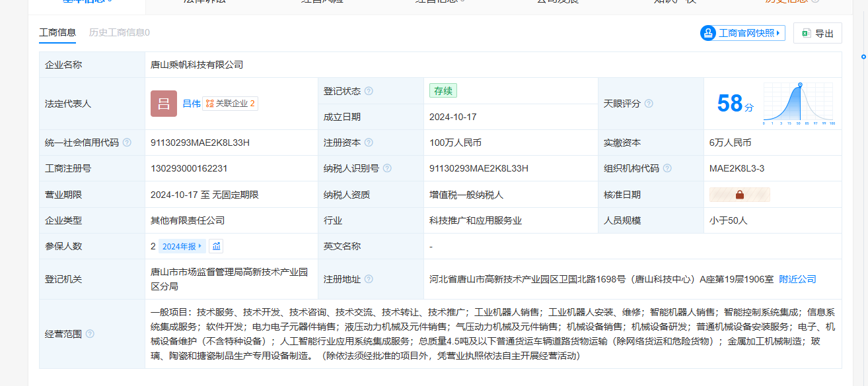Image resolution: width=868 pixels, height=386 pixels.
Task: Click the question mark icon next to 天眼评分
Action: 649,104
